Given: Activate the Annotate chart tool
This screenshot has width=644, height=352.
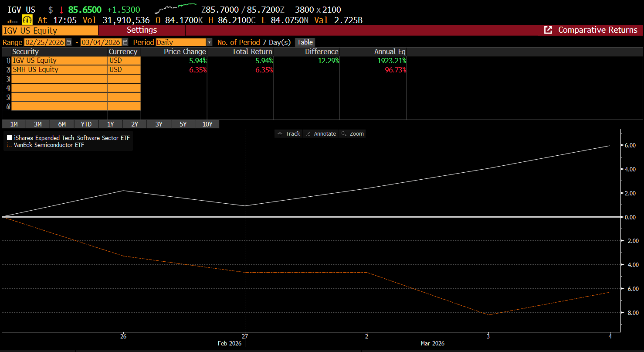Looking at the screenshot, I should pyautogui.click(x=321, y=134).
